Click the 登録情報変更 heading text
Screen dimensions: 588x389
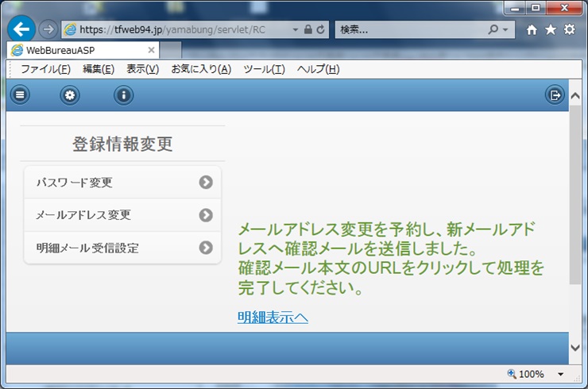coord(122,144)
